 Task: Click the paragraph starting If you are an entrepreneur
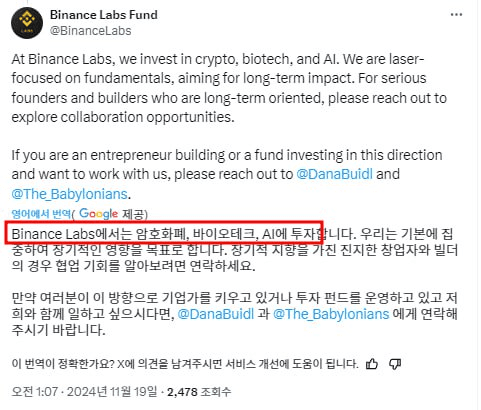coord(227,174)
